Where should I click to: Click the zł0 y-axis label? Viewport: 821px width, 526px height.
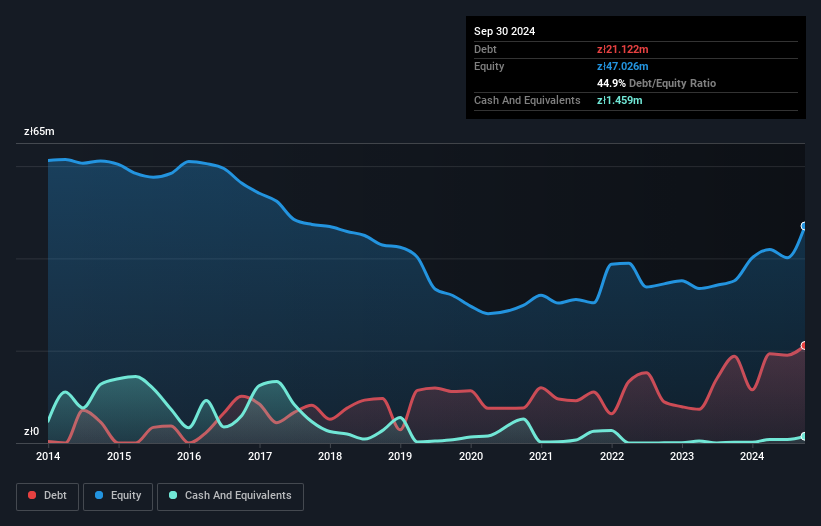pos(31,432)
